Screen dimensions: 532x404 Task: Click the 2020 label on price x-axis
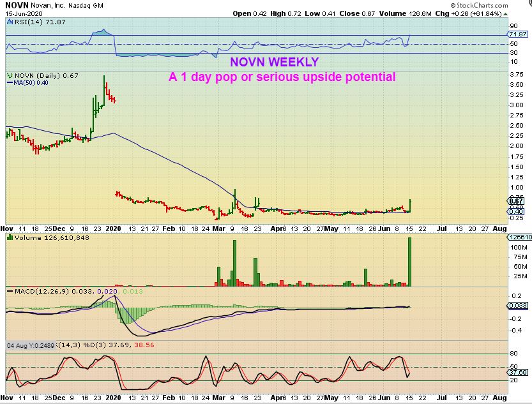[x=113, y=227]
